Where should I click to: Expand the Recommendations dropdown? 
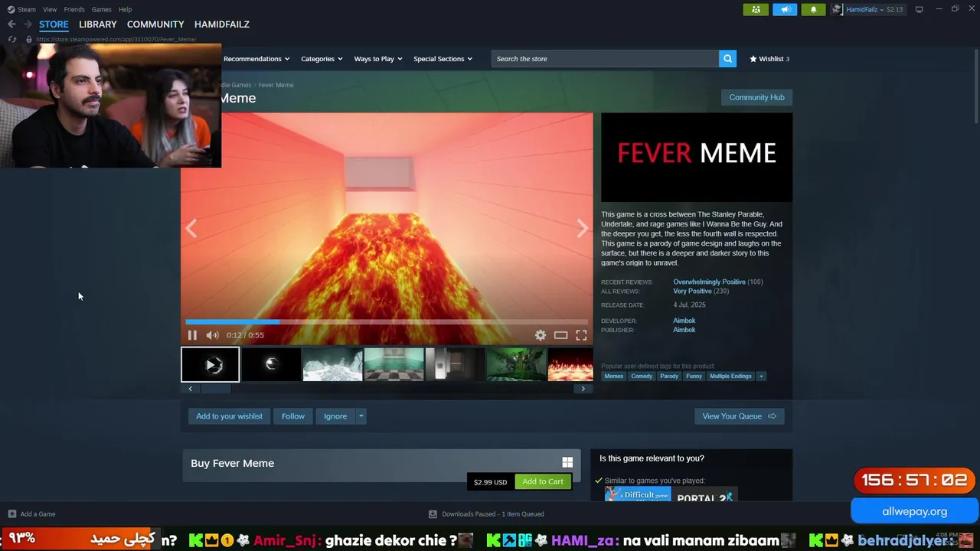point(256,59)
